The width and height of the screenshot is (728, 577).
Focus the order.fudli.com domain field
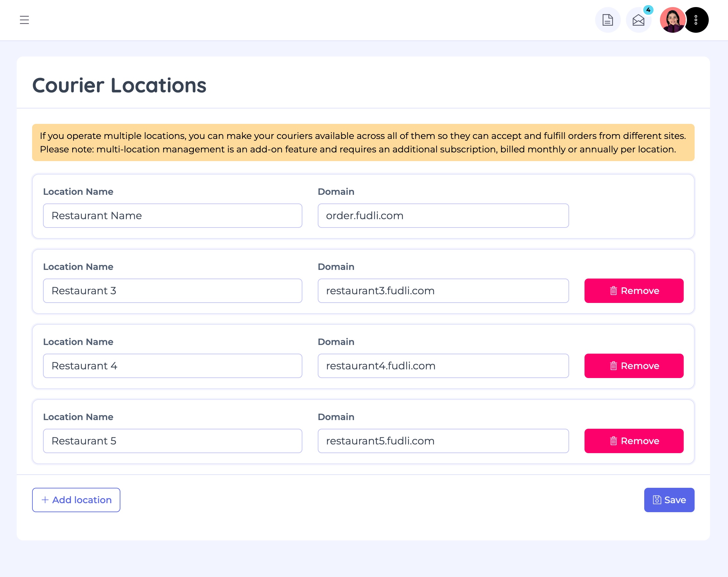(443, 216)
